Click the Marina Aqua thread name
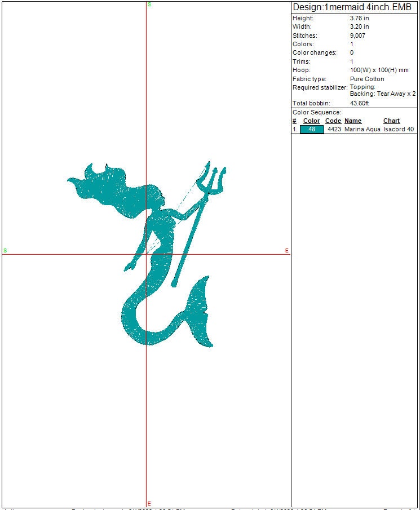420x510 pixels. point(362,130)
